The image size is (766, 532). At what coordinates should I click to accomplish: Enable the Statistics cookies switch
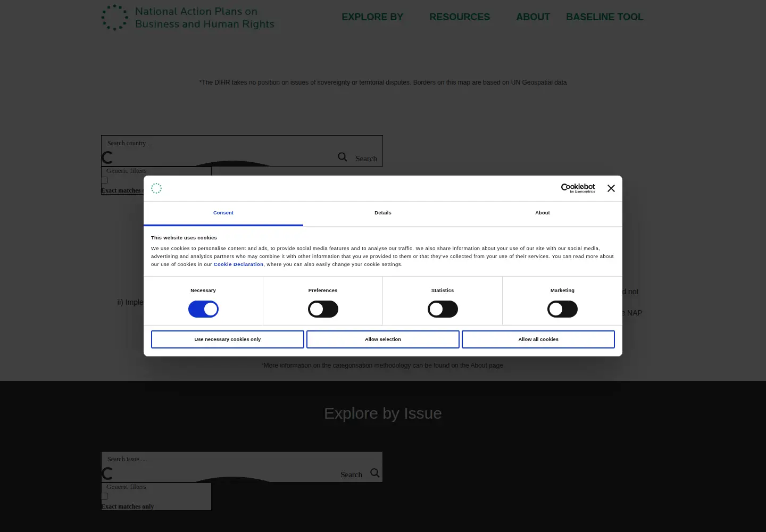443,309
